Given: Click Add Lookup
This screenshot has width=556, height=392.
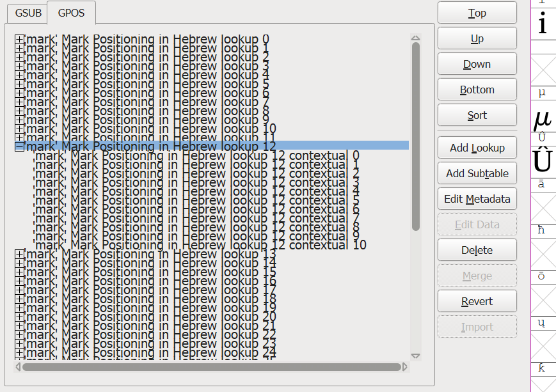Looking at the screenshot, I should point(477,148).
